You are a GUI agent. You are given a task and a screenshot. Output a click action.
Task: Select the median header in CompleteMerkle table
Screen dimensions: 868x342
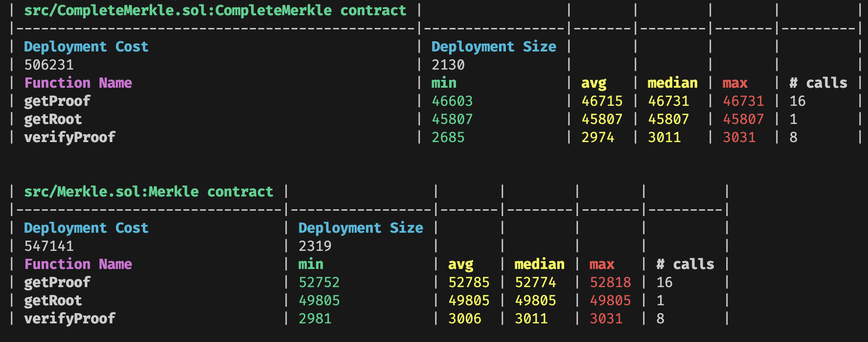[x=672, y=83]
